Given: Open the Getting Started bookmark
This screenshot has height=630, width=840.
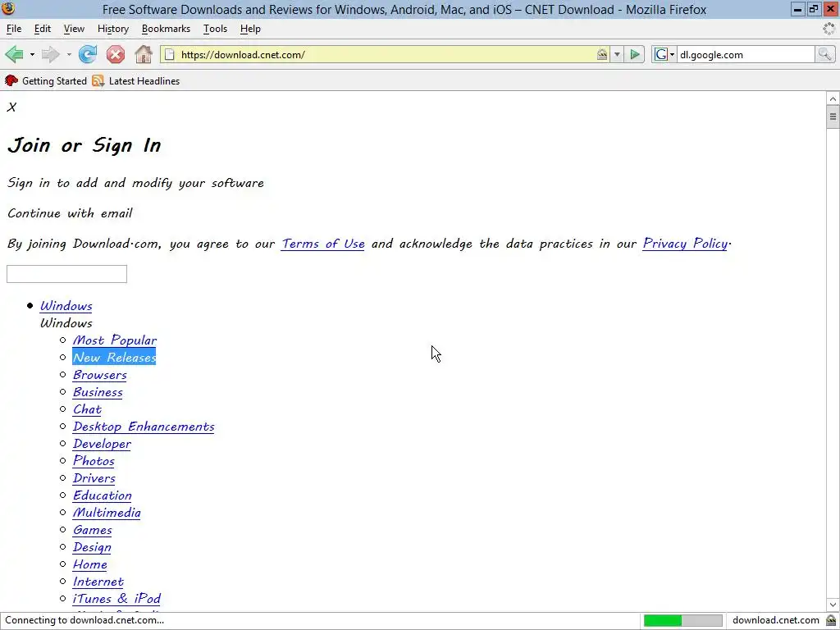Looking at the screenshot, I should 46,81.
